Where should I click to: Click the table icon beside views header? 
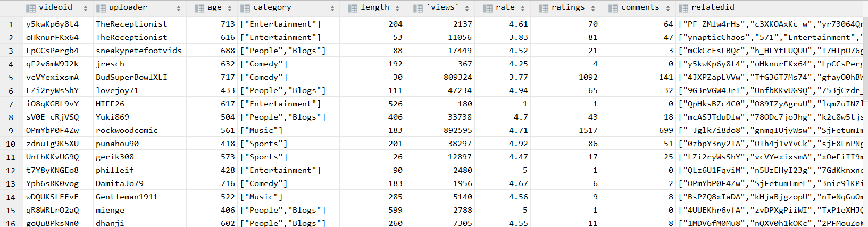[418, 8]
